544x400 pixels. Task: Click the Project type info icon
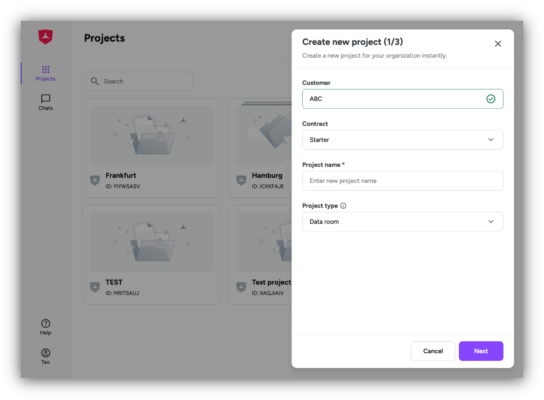[343, 206]
